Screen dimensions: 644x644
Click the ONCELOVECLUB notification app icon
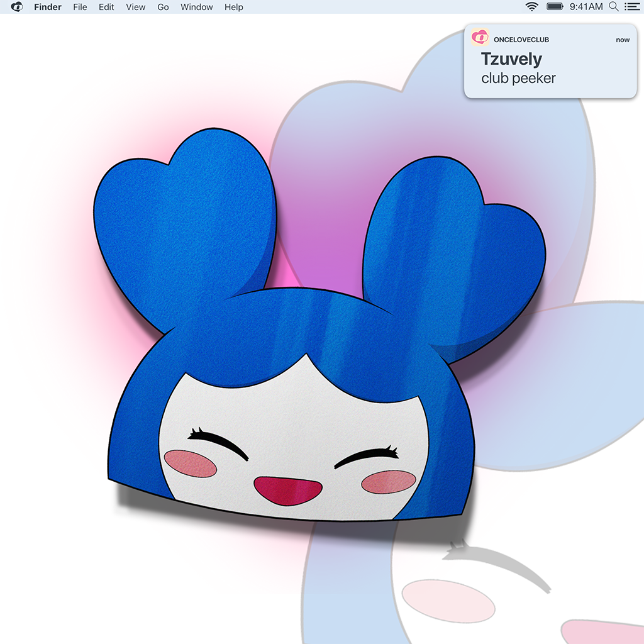tap(480, 38)
